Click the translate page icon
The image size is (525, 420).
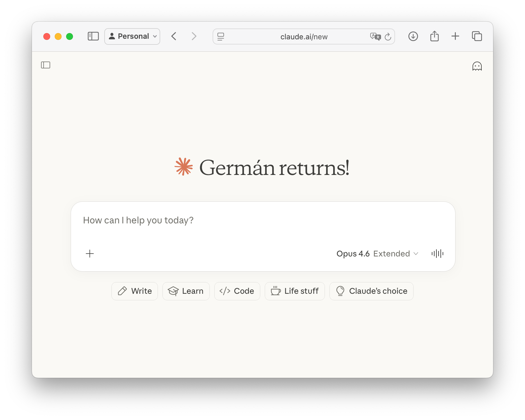click(375, 36)
